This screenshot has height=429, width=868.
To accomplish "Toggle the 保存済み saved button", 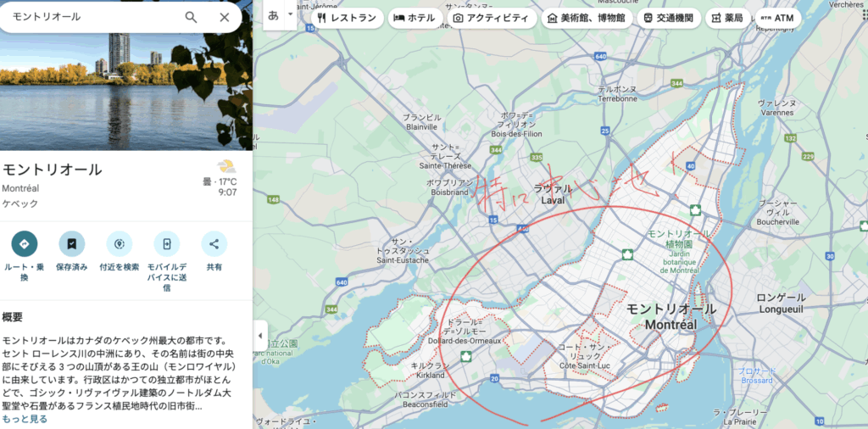I will pos(72,244).
